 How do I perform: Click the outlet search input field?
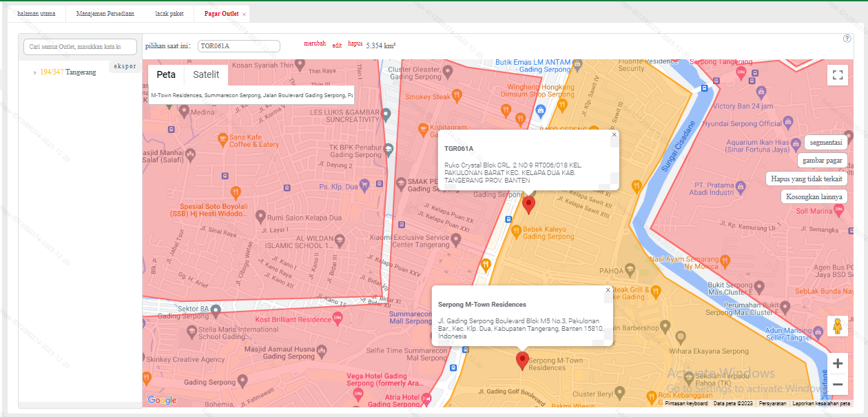click(x=80, y=46)
